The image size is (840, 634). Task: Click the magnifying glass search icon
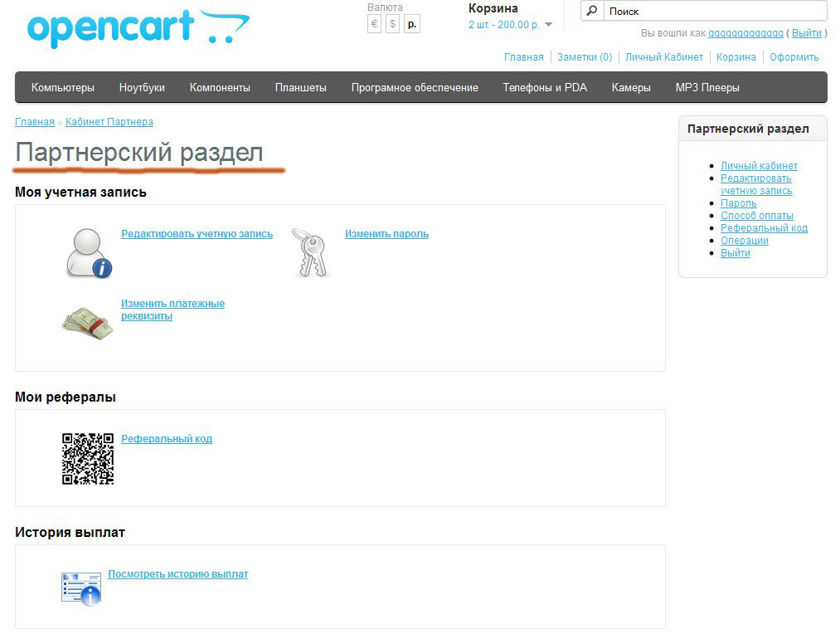[591, 12]
